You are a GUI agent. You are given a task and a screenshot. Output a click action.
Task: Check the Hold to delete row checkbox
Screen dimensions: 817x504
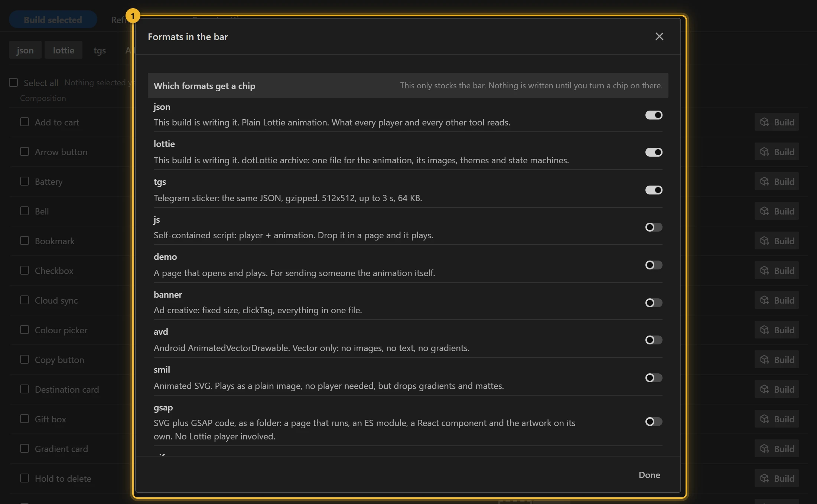pos(25,478)
